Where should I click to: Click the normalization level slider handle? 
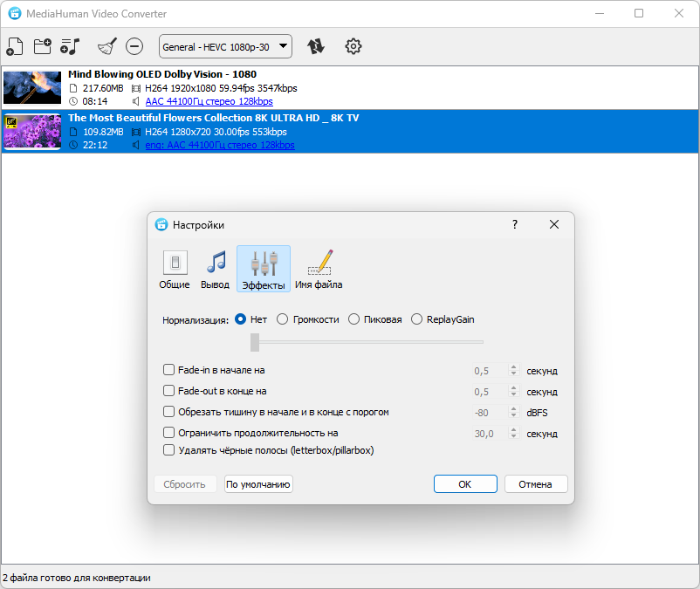(x=255, y=342)
